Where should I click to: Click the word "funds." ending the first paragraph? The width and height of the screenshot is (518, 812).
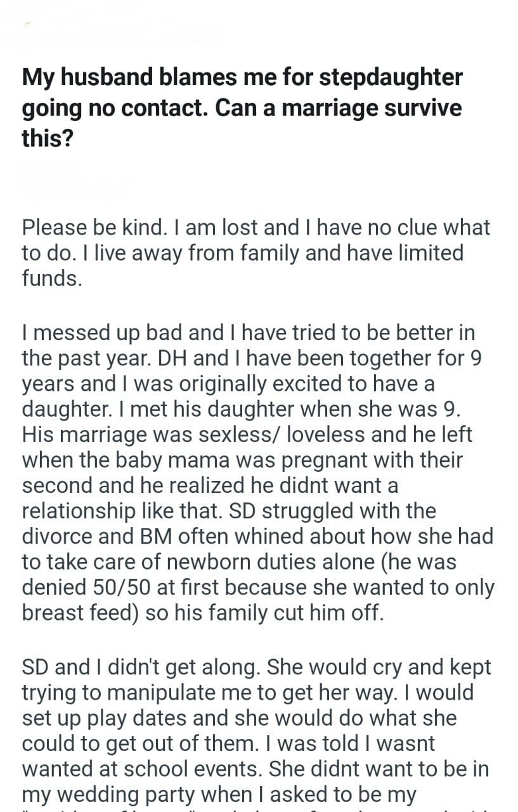(52, 279)
